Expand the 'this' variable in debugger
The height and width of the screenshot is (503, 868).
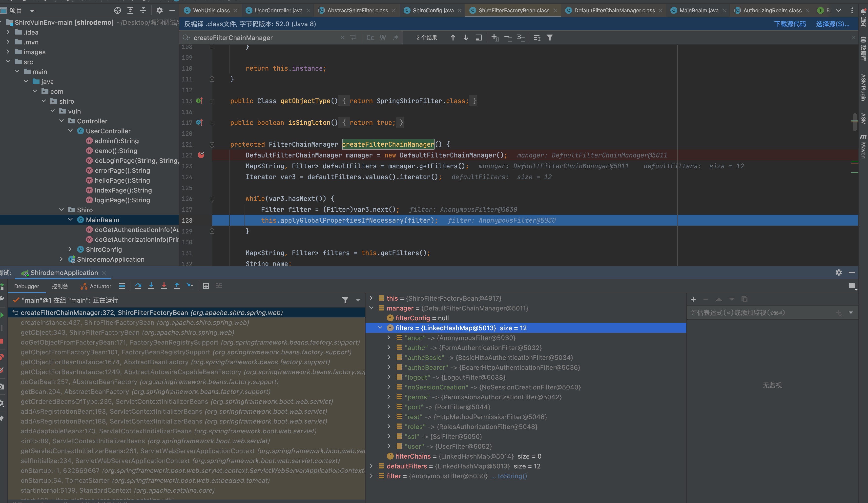(x=371, y=298)
